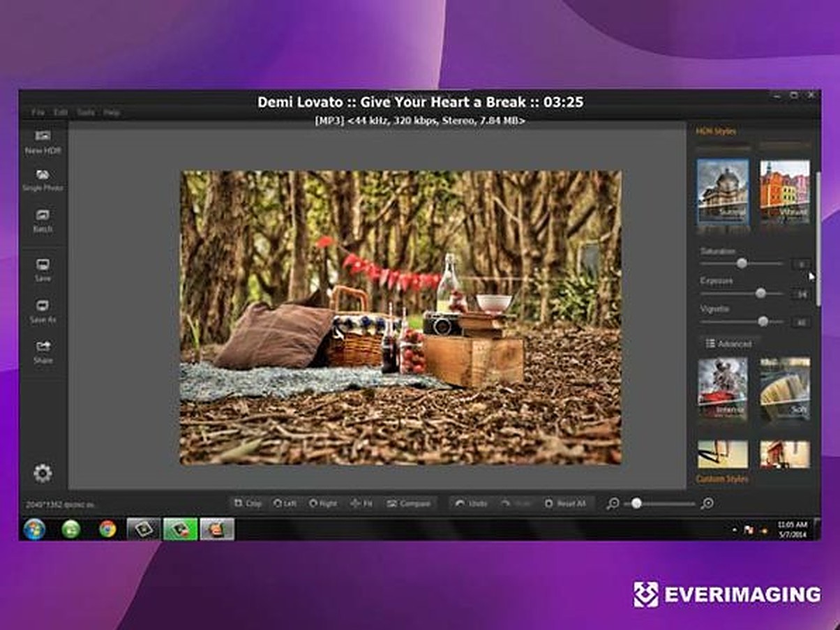Click the styles panel vertical scrollbar

click(818, 237)
